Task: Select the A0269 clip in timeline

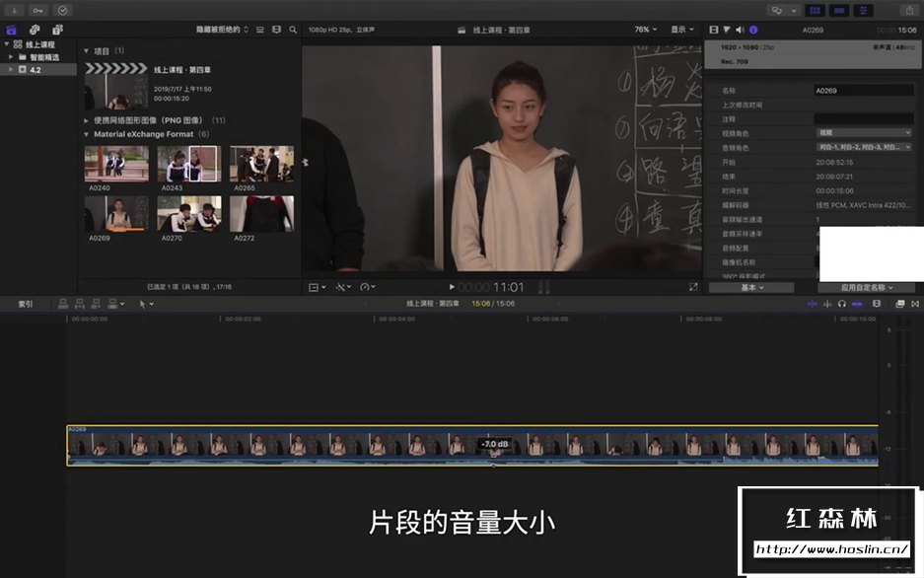Action: click(x=472, y=446)
